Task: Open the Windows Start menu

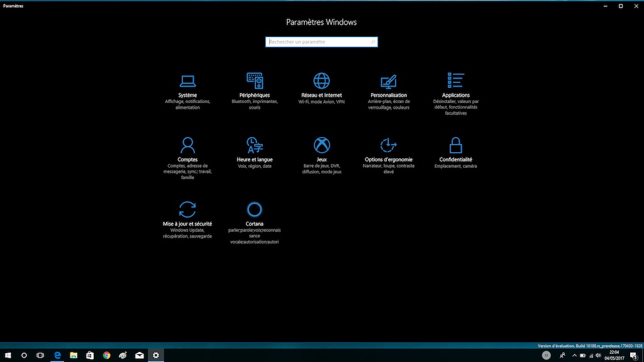Action: [x=8, y=355]
